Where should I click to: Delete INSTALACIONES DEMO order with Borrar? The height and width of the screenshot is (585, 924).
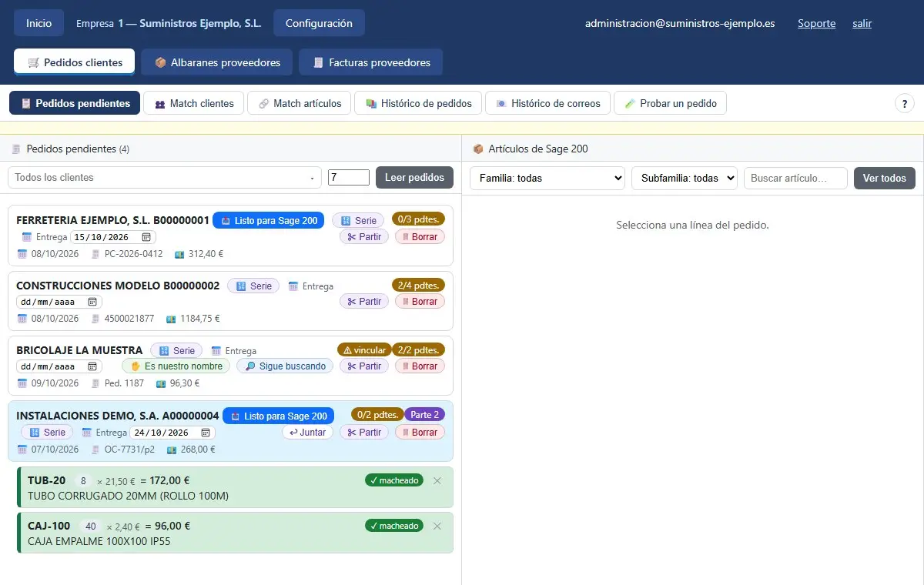(420, 432)
